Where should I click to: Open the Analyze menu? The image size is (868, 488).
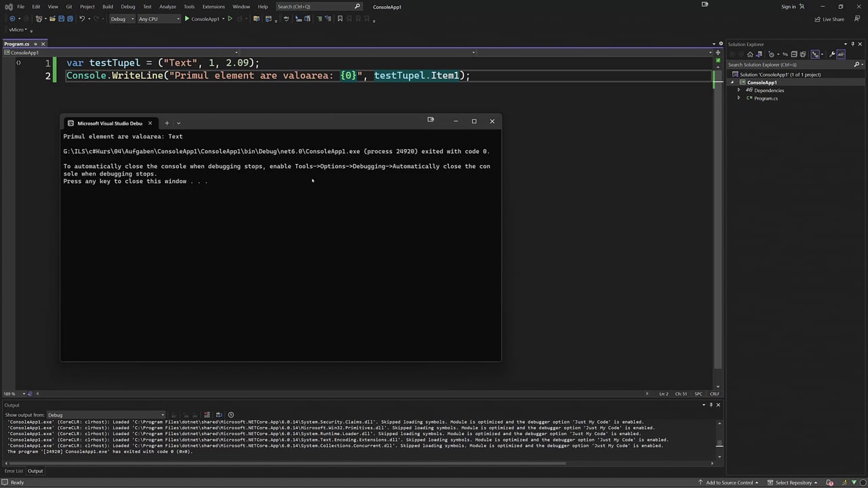(x=167, y=7)
